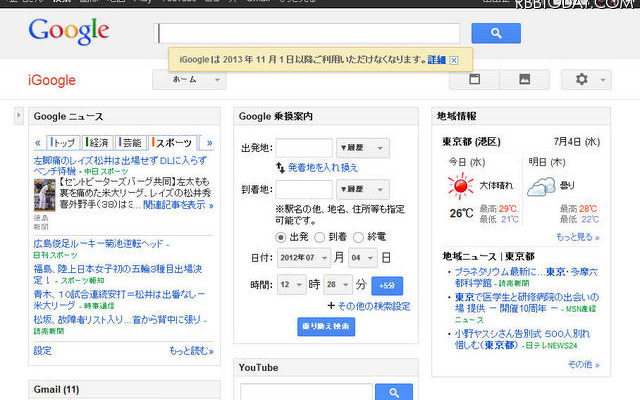Open the 広島俊足ルーキー菊池 headline
This screenshot has width=640, height=400.
pyautogui.click(x=98, y=244)
